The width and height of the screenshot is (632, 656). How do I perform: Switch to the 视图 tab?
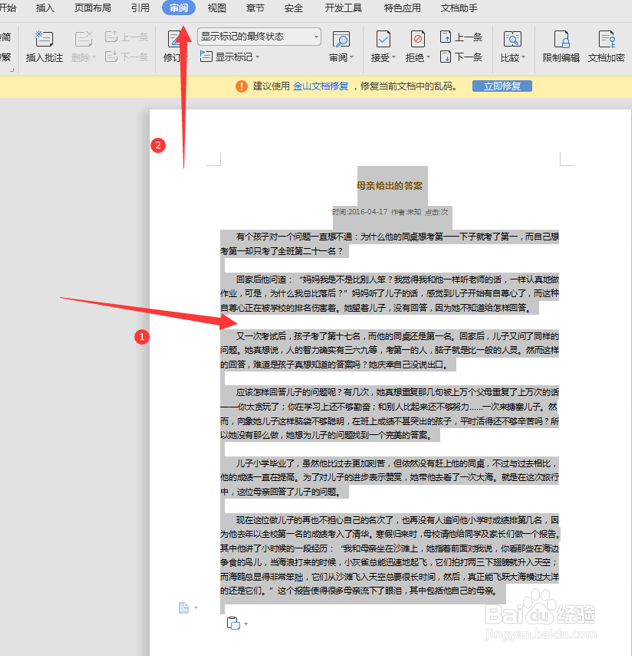point(217,8)
